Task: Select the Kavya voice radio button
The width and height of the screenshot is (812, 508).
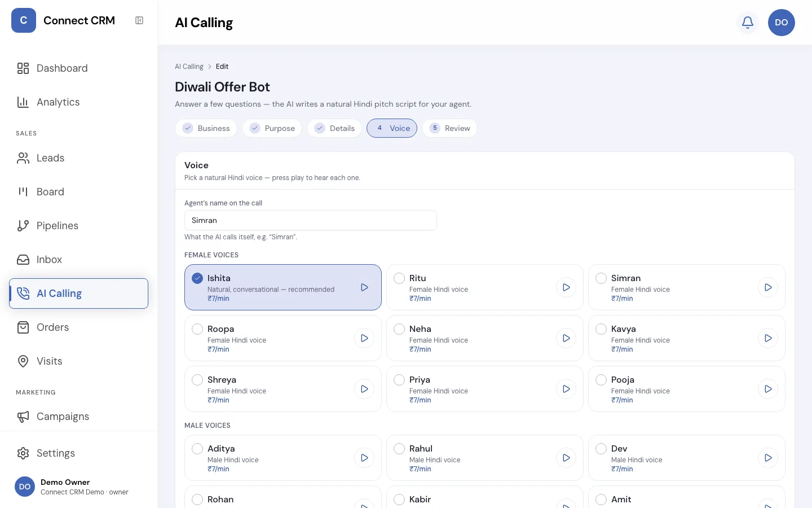Action: coord(601,329)
